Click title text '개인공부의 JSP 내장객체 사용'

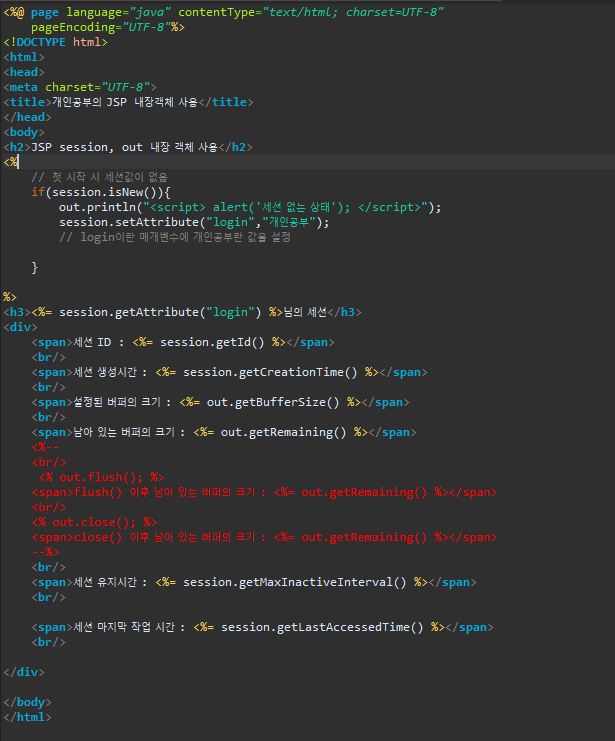tap(125, 102)
